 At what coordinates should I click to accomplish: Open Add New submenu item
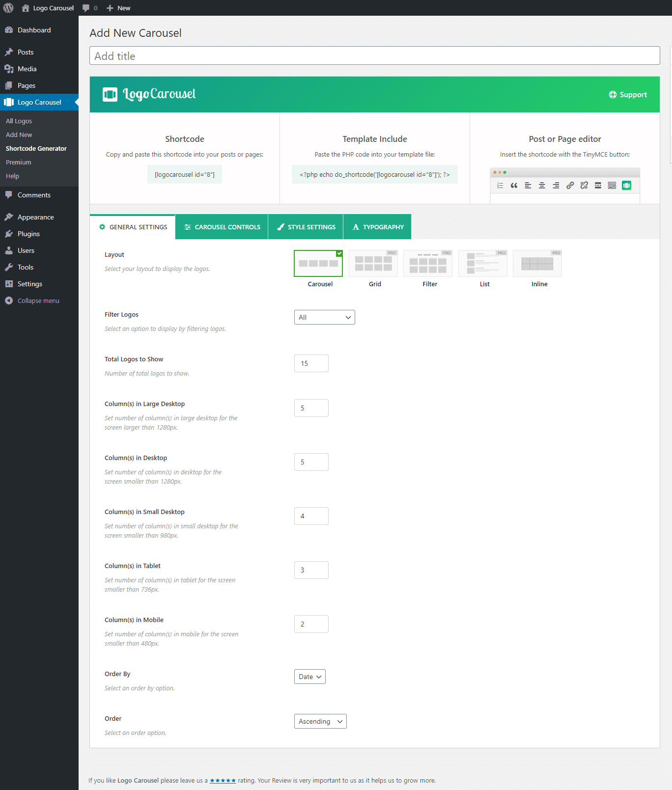[19, 135]
